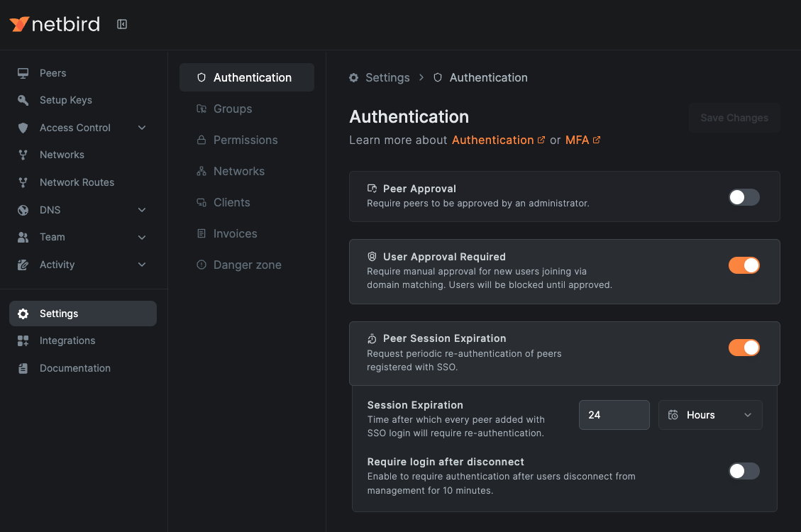Click the session expiration value field
The image size is (801, 532).
pos(614,415)
